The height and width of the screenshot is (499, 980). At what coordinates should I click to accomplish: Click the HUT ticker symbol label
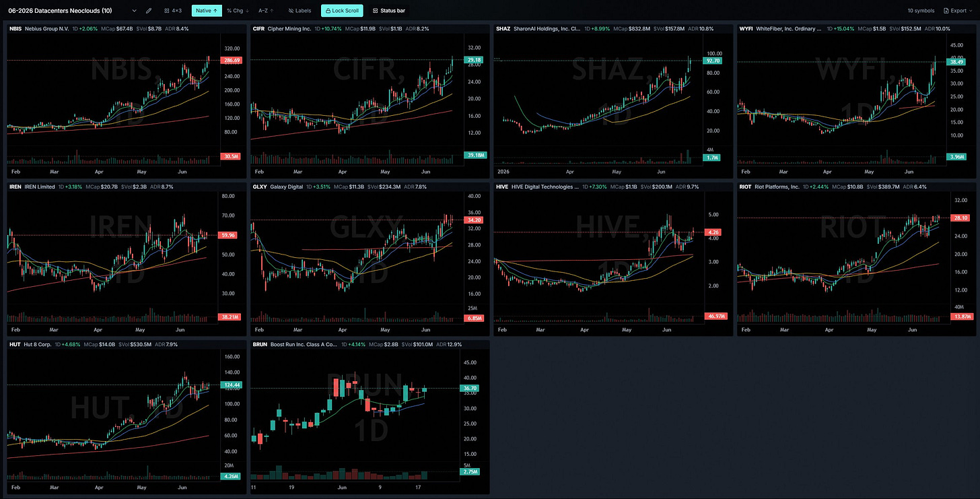point(14,344)
